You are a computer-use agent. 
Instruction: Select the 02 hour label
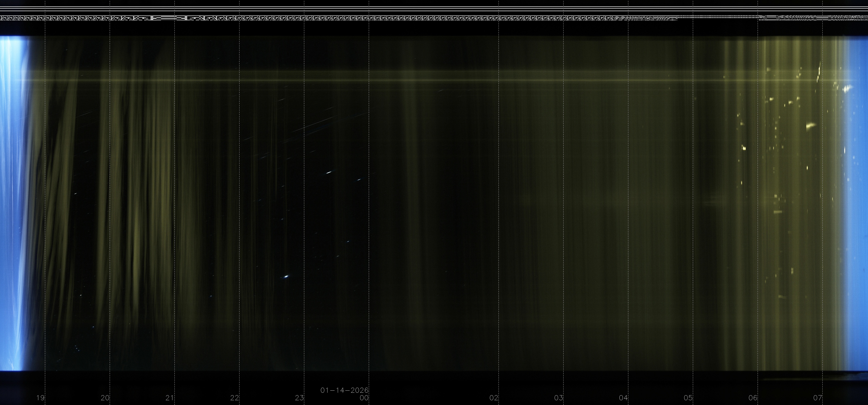point(494,398)
